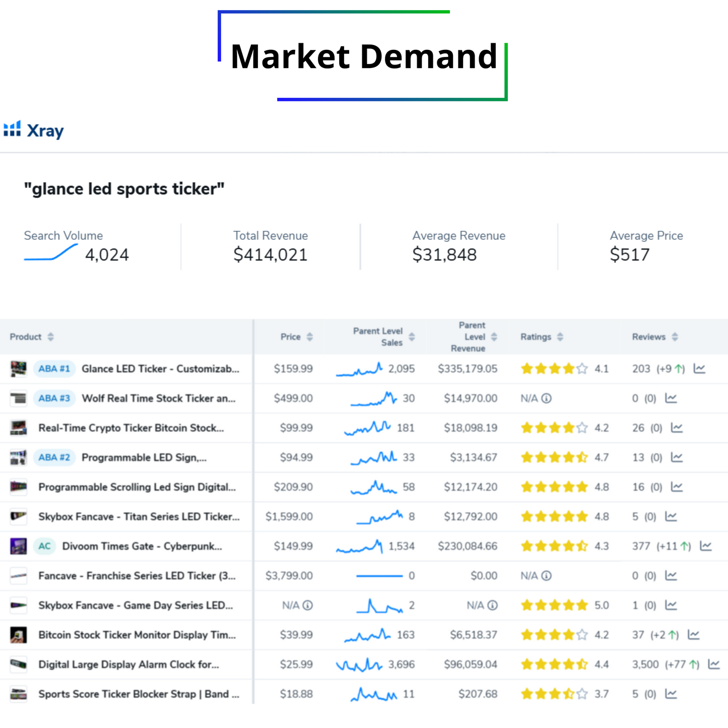The width and height of the screenshot is (728, 728).
Task: Open Glance LED Ticker - Customizab... product link
Action: tap(160, 369)
